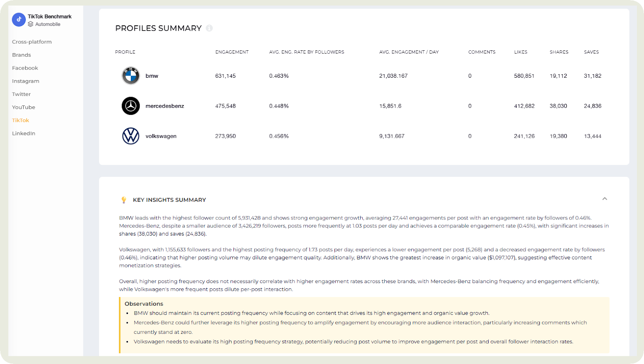
Task: Open the Instagram benchmark view
Action: (26, 81)
